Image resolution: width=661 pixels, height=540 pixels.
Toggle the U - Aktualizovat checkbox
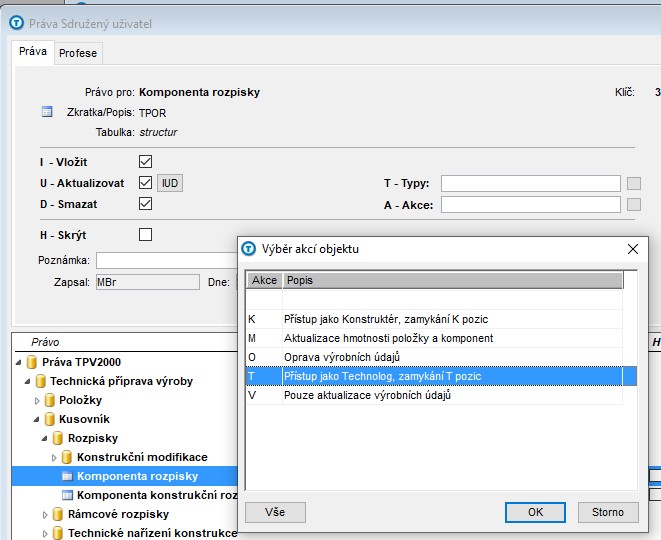tap(146, 183)
